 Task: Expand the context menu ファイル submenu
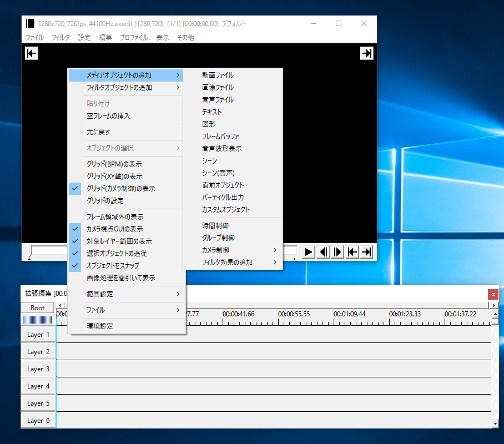(127, 310)
